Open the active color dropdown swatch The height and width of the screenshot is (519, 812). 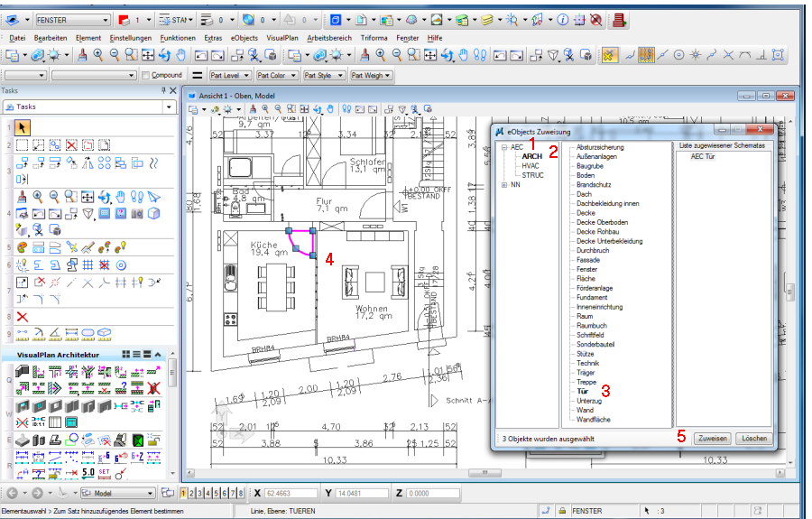click(134, 20)
